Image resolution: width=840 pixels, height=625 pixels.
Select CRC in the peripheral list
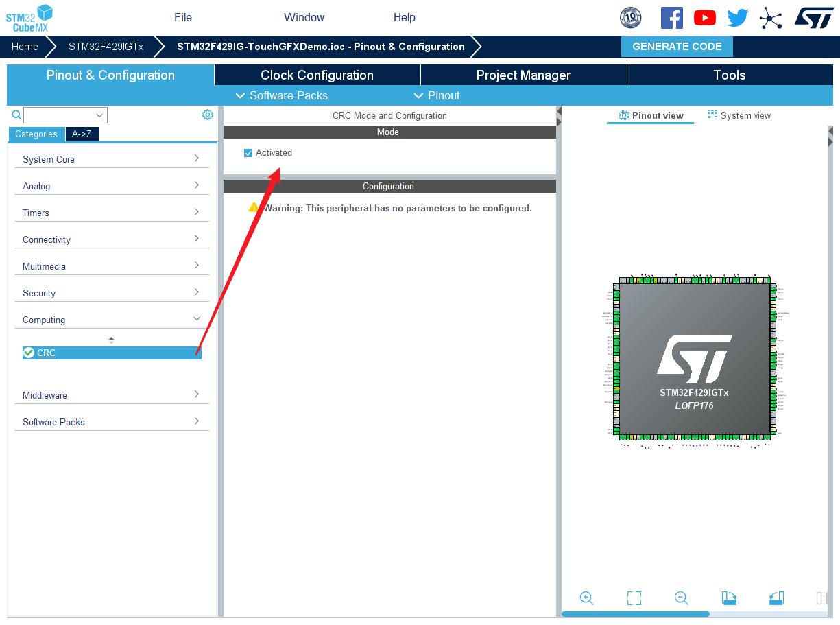[47, 353]
